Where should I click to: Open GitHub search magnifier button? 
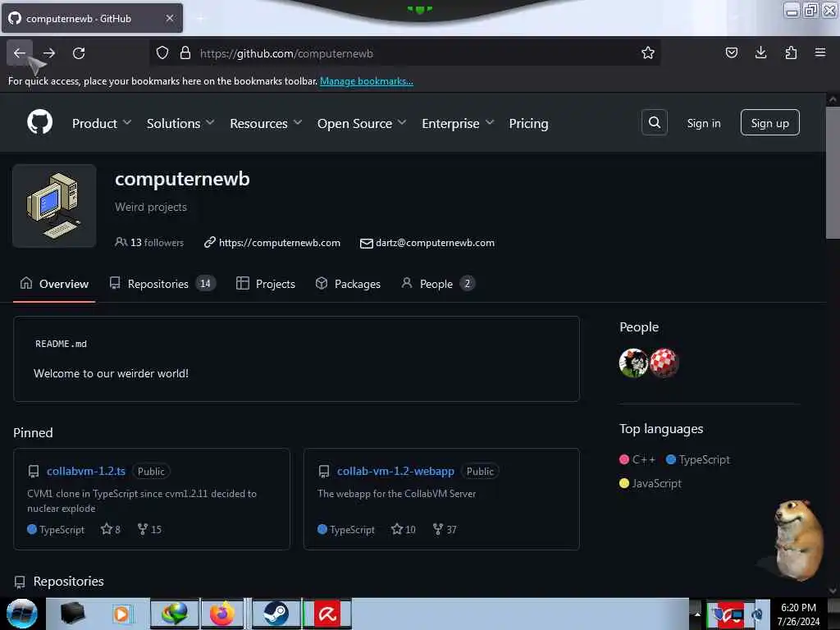pyautogui.click(x=654, y=123)
